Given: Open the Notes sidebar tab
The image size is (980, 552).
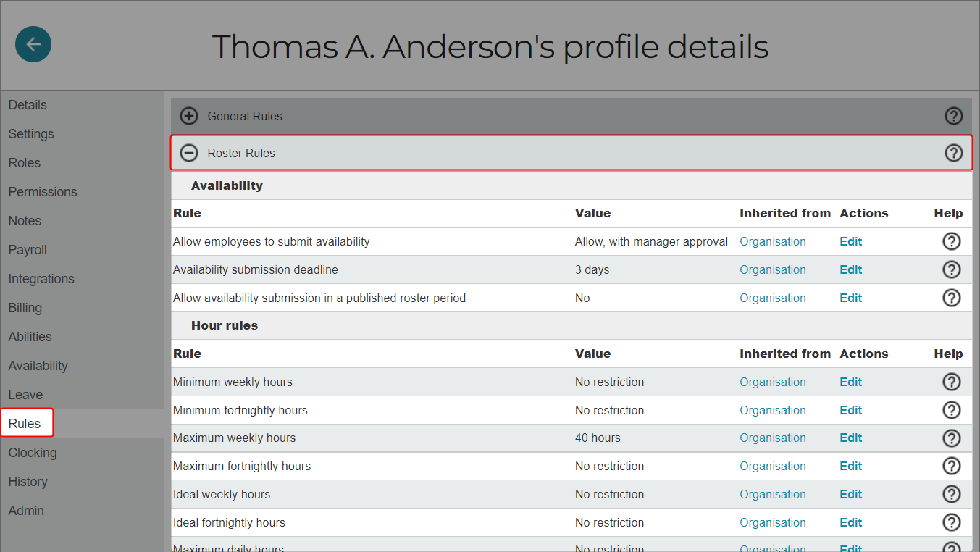Looking at the screenshot, I should 25,221.
